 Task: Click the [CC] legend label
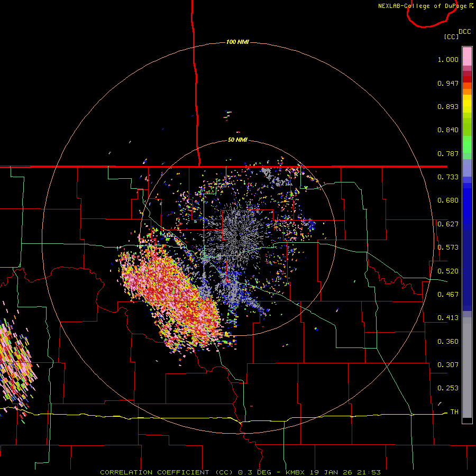(x=452, y=36)
